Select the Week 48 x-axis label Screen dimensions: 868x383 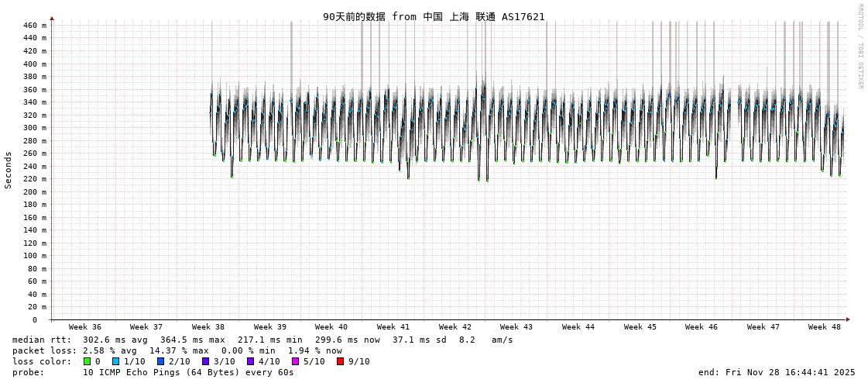tap(825, 327)
